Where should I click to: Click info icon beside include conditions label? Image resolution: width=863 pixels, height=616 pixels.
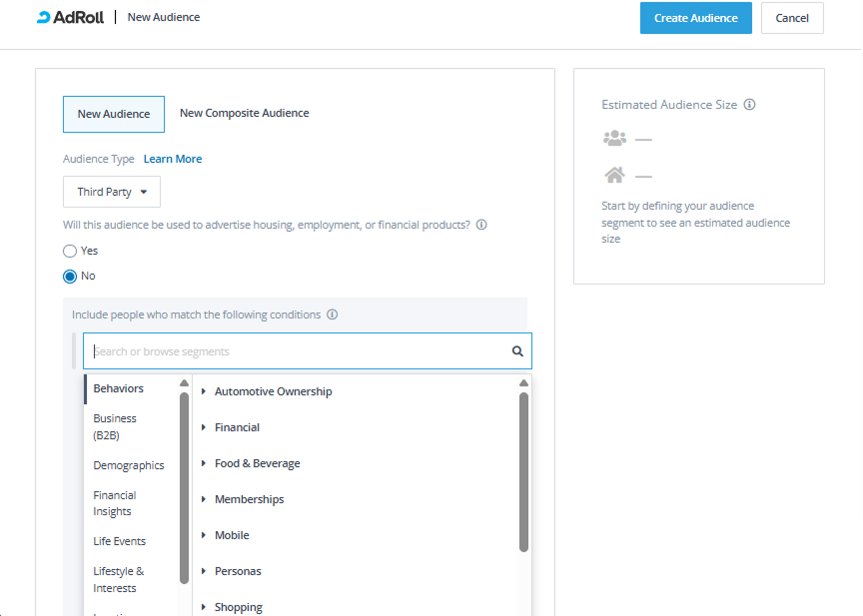tap(333, 314)
